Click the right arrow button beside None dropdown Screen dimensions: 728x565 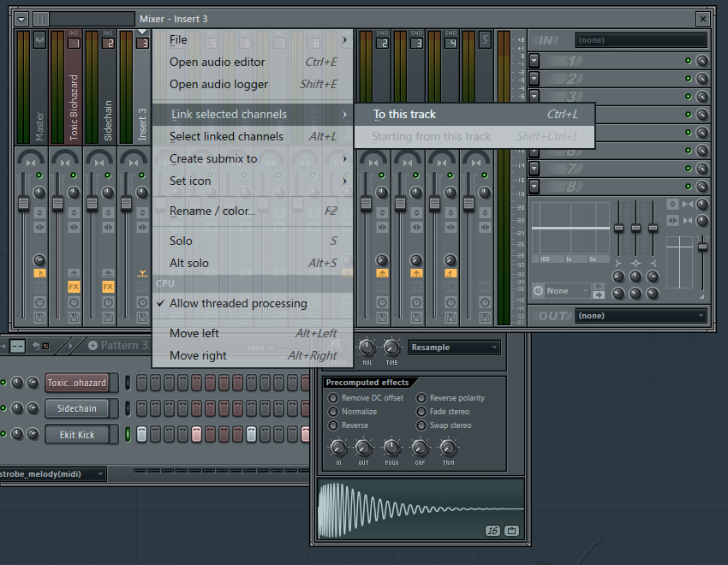599,295
